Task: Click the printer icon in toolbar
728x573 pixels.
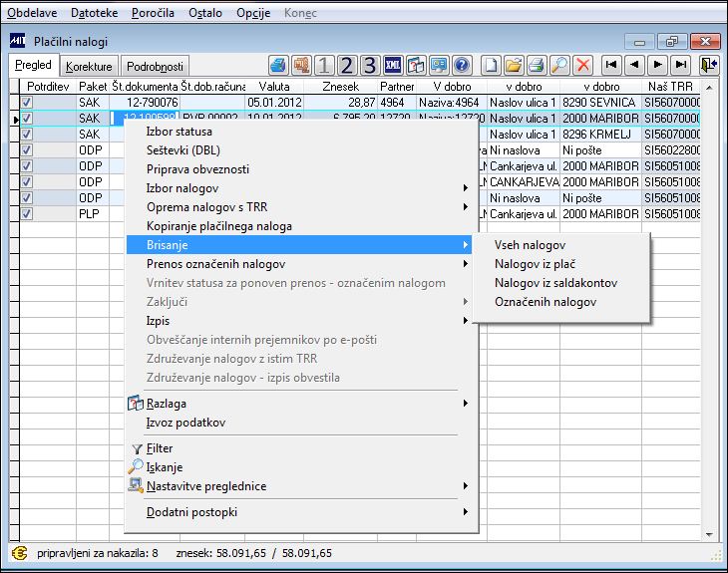Action: click(537, 65)
